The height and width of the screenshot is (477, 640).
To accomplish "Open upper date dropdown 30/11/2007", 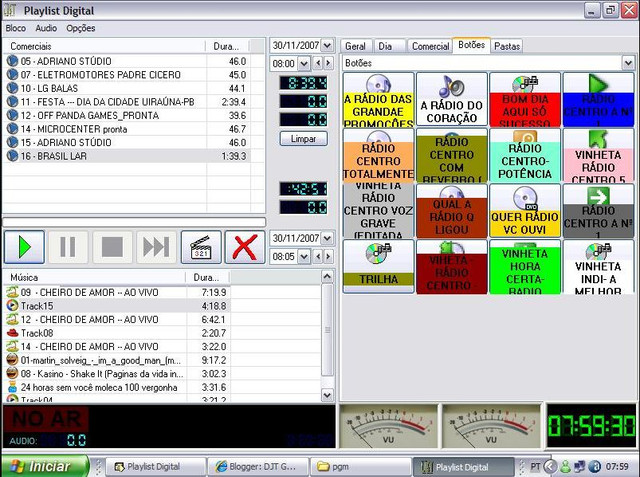I will coord(327,45).
